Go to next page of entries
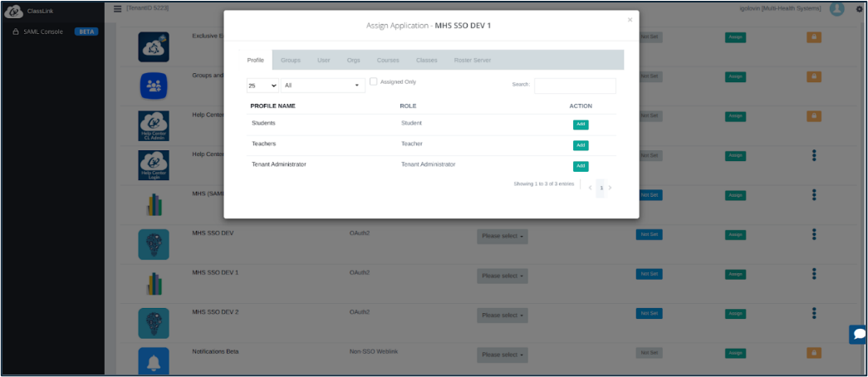This screenshot has height=377, width=868. [x=611, y=188]
